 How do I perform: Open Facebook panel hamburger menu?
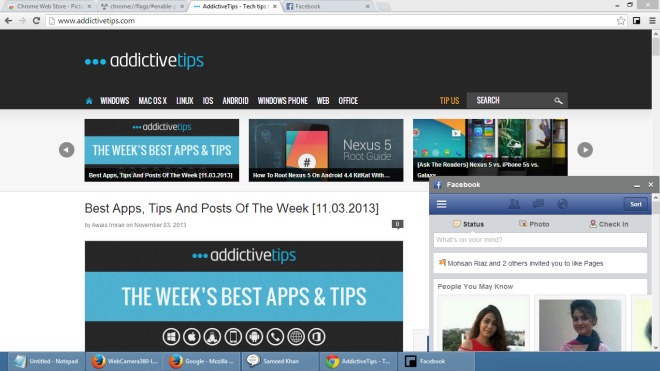pyautogui.click(x=442, y=204)
